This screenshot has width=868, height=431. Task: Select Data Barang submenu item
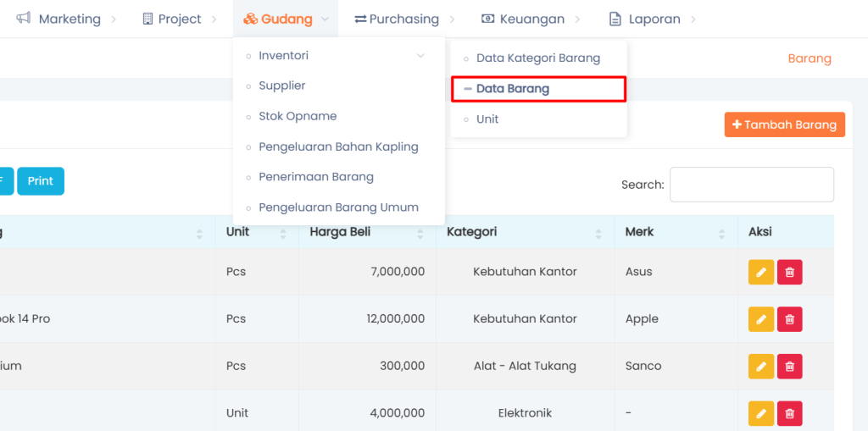[512, 89]
